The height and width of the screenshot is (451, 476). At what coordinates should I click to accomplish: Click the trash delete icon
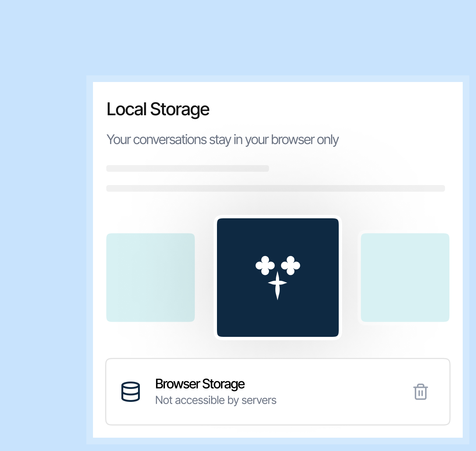(420, 392)
